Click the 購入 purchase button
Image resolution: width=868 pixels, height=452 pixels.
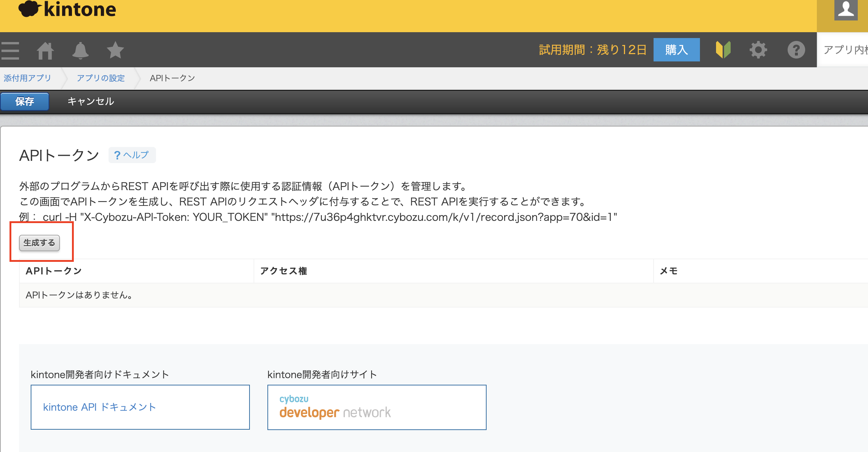coord(677,50)
